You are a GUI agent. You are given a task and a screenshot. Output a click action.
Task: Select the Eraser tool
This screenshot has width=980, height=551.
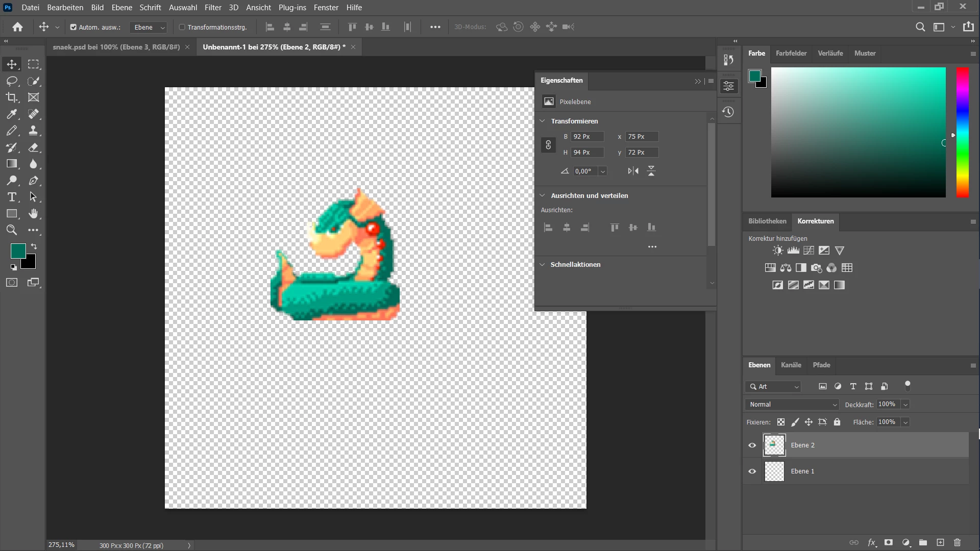pos(33,147)
